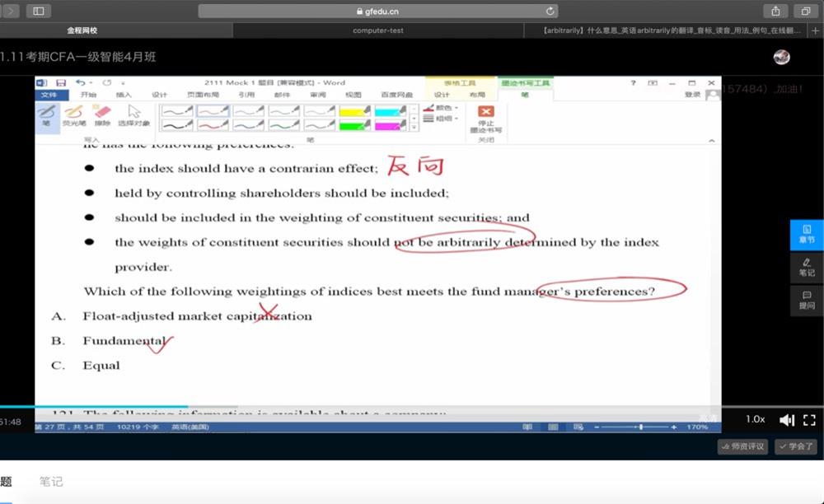The image size is (824, 504).
Task: Click the 师资评议 button
Action: pyautogui.click(x=742, y=446)
